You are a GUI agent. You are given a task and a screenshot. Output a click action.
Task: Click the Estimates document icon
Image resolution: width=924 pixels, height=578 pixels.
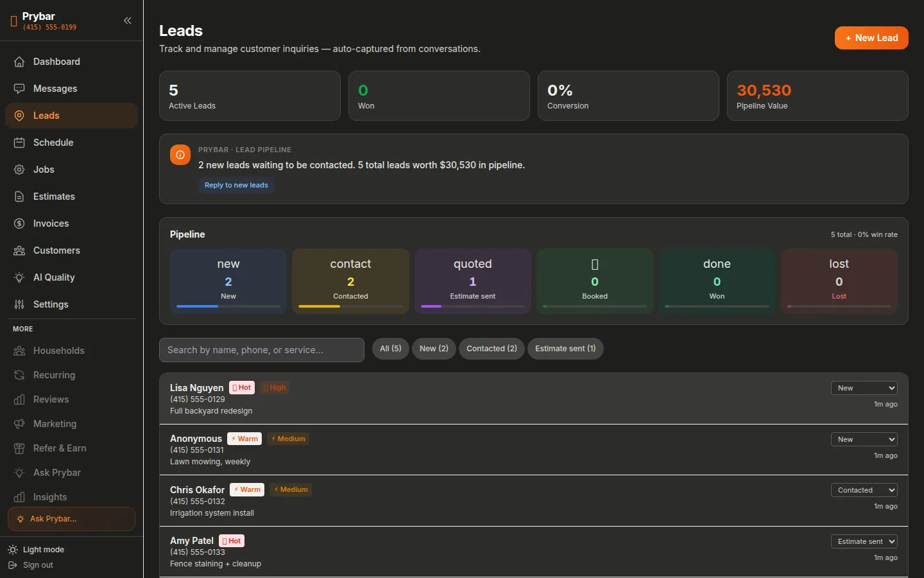[x=19, y=197]
